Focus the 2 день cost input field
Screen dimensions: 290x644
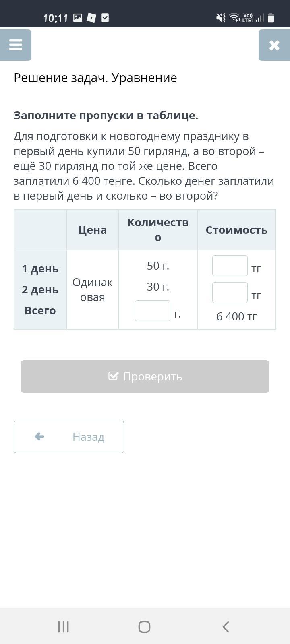pyautogui.click(x=230, y=293)
